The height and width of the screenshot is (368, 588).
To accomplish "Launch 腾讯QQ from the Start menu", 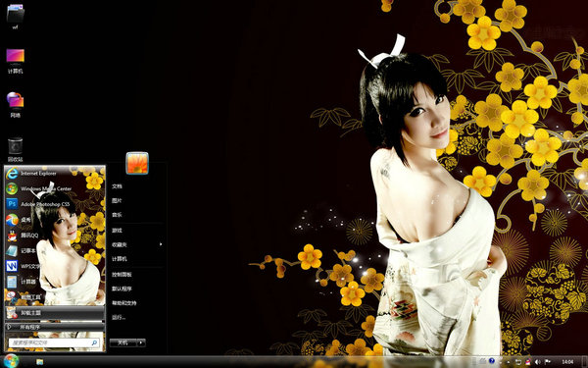I will tap(23, 236).
